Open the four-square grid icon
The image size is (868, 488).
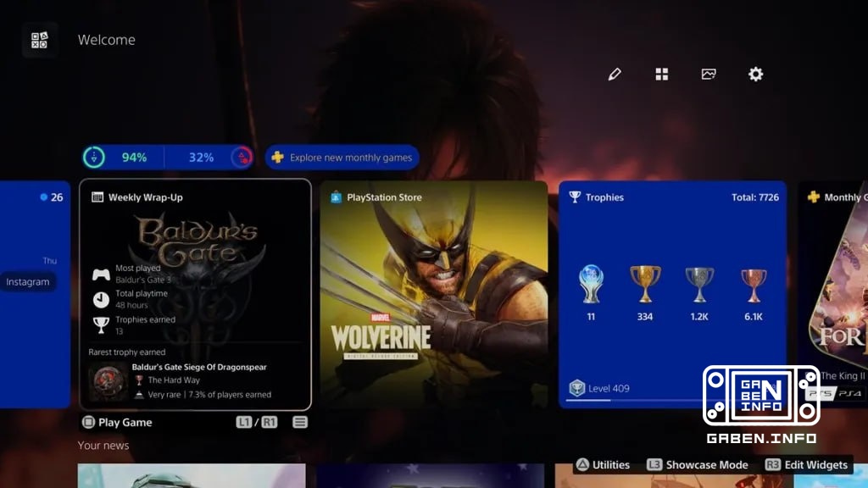coord(661,75)
